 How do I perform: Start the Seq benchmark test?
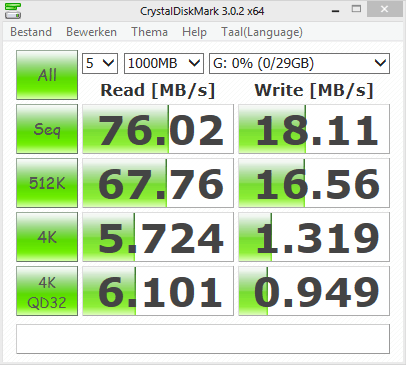tap(47, 129)
